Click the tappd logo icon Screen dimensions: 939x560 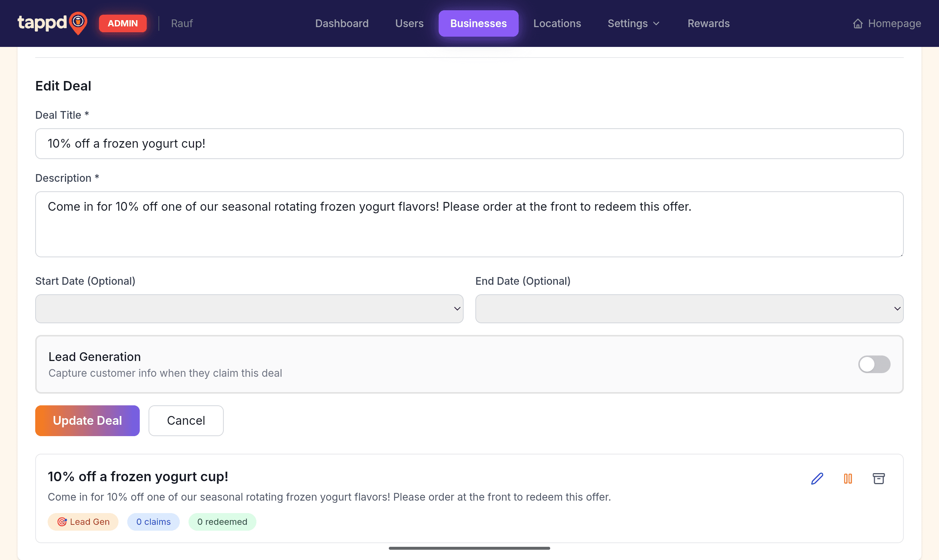click(78, 23)
